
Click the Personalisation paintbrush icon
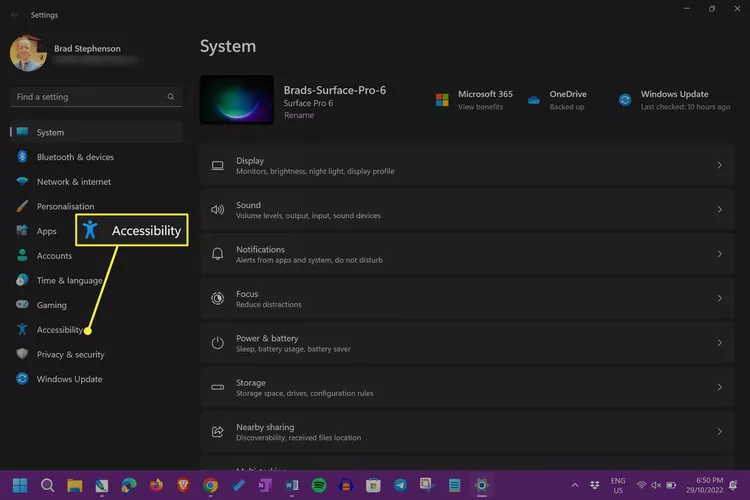[x=22, y=206]
